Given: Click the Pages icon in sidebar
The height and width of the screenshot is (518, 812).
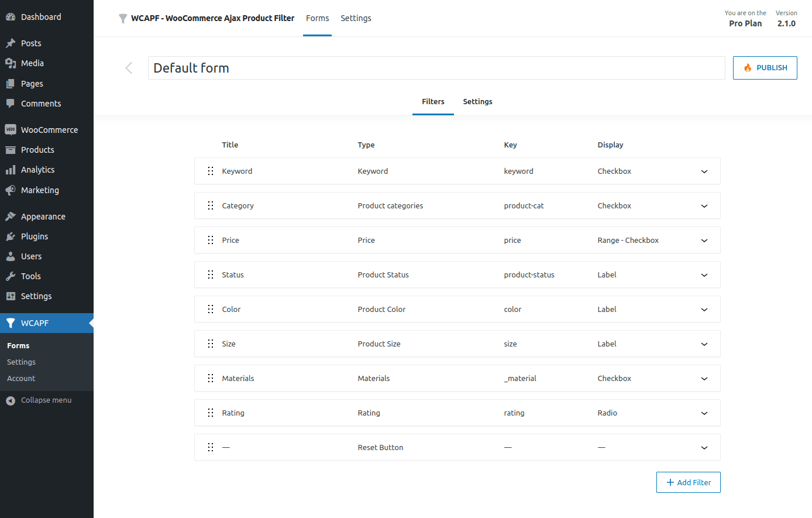Looking at the screenshot, I should coord(11,84).
